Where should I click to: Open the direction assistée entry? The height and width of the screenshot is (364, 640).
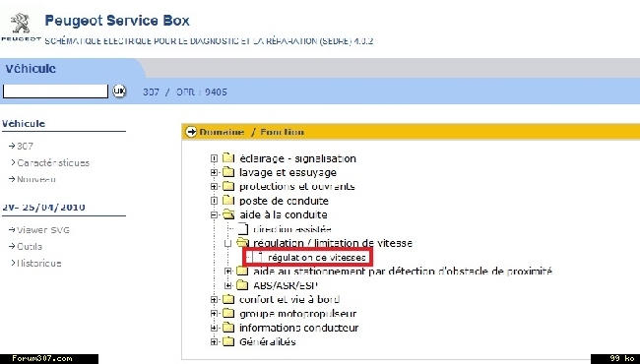(x=292, y=229)
